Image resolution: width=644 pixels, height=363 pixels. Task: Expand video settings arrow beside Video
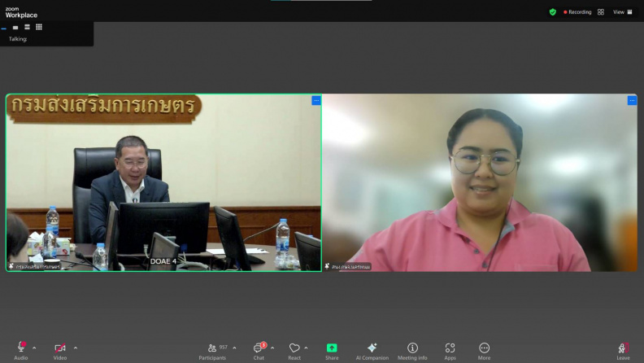(76, 348)
